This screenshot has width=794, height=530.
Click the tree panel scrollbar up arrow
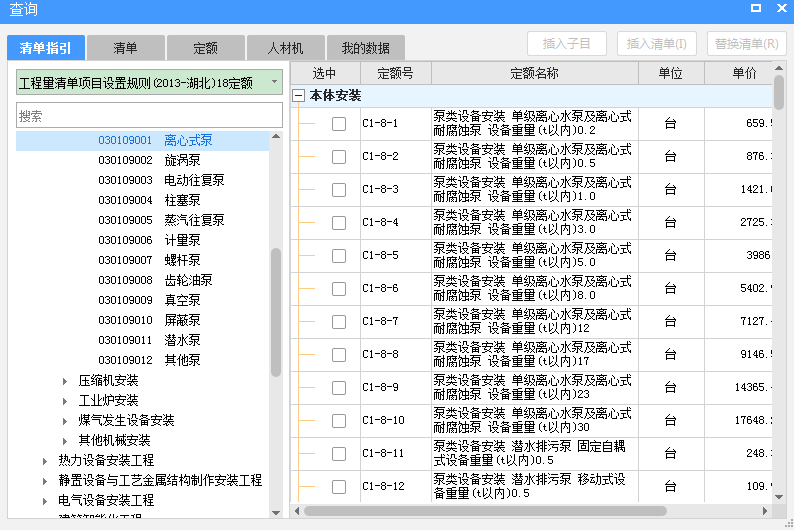(x=276, y=137)
